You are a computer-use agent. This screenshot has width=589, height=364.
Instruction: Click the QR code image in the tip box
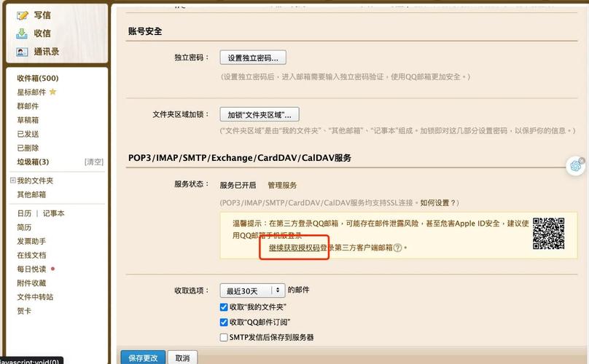(548, 234)
